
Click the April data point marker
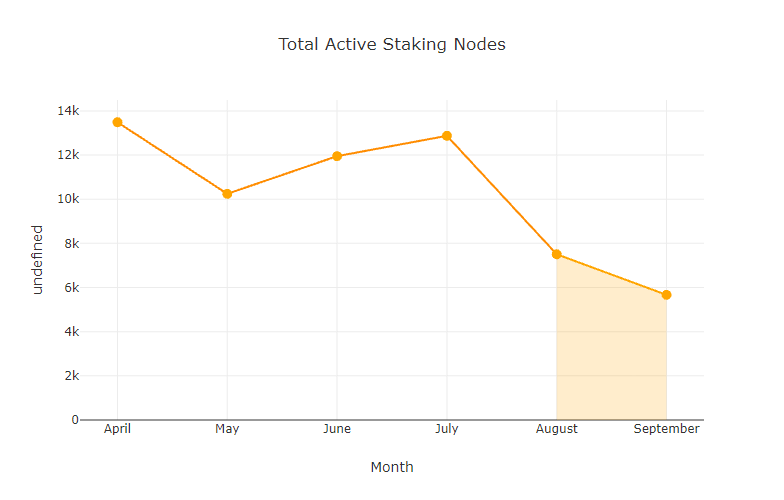tap(117, 122)
